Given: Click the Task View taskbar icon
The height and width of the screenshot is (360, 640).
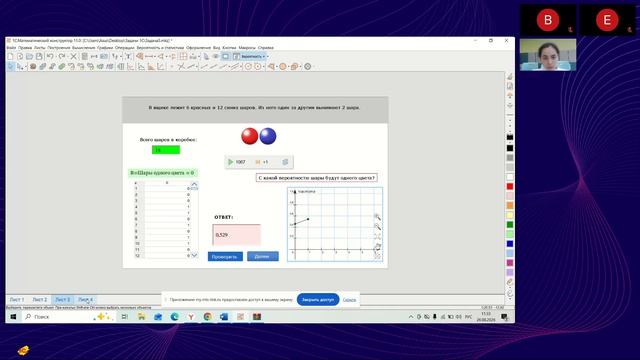Looking at the screenshot, I should (124, 317).
